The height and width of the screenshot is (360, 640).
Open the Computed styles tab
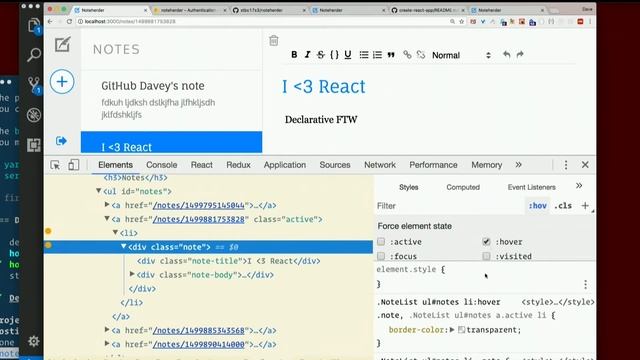[463, 187]
